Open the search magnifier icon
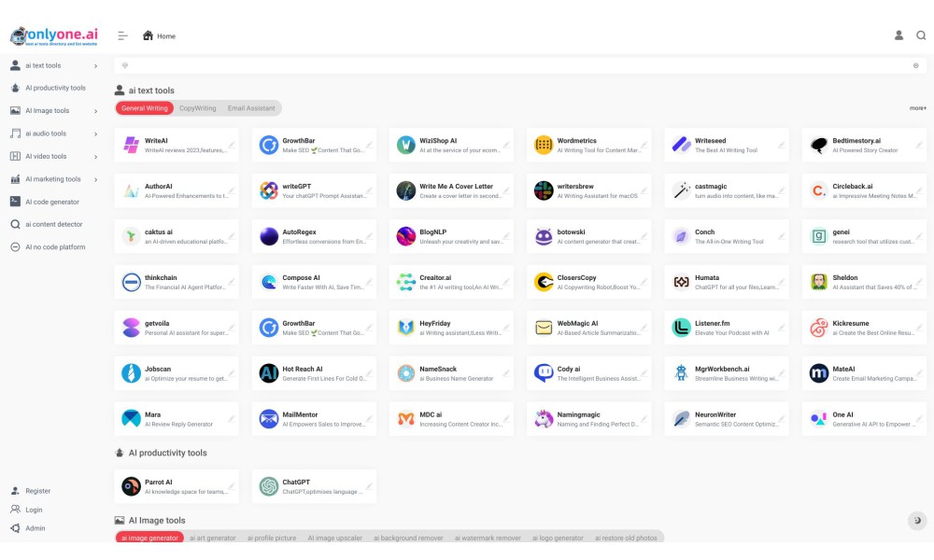This screenshot has width=934, height=560. click(921, 35)
